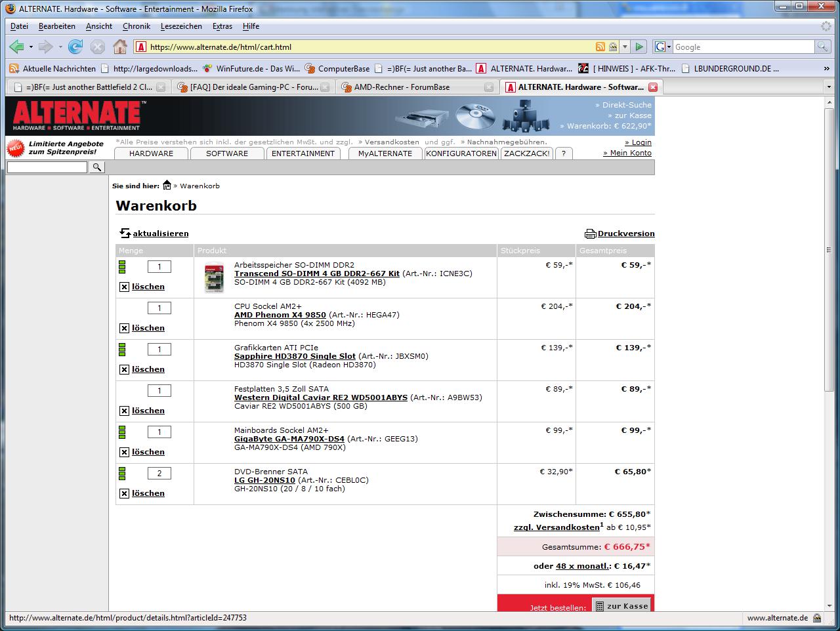Image resolution: width=840 pixels, height=631 pixels.
Task: Open the Mein Konto link
Action: click(x=627, y=153)
